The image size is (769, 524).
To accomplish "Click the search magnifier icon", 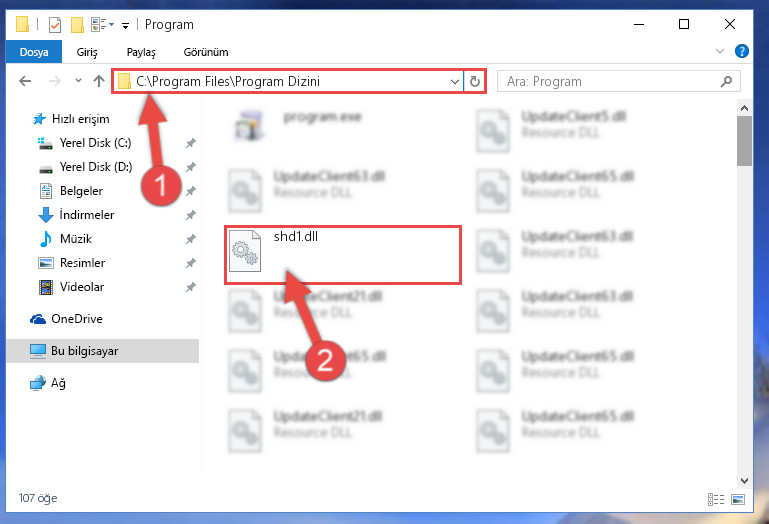I will [726, 81].
